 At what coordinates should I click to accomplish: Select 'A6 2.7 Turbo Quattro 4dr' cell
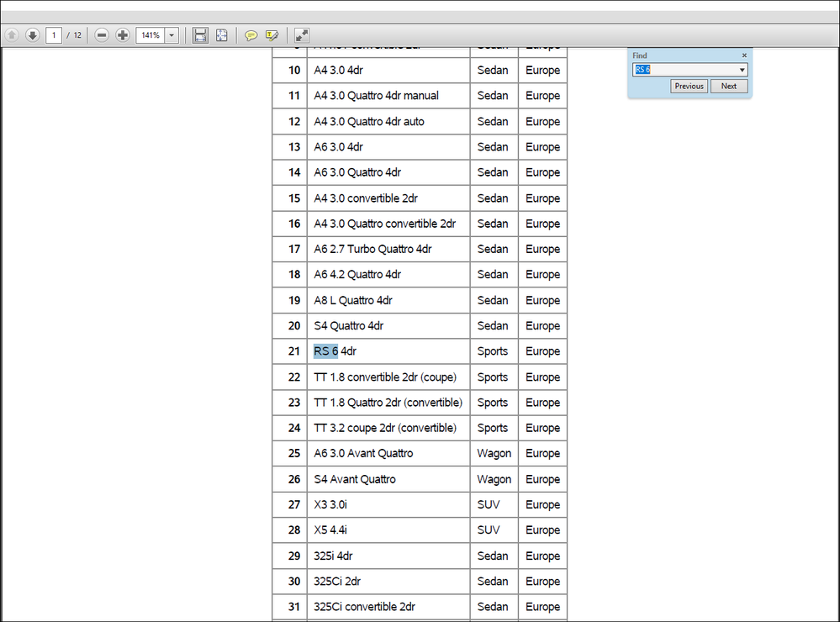click(x=388, y=249)
